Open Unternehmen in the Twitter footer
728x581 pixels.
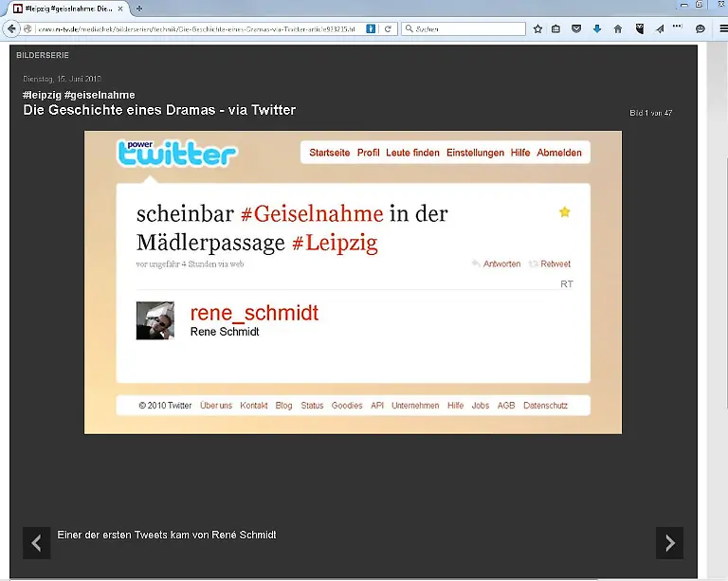[415, 405]
